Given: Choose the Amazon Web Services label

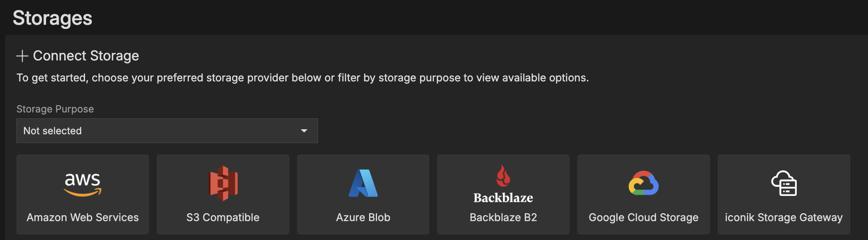Looking at the screenshot, I should click(83, 217).
